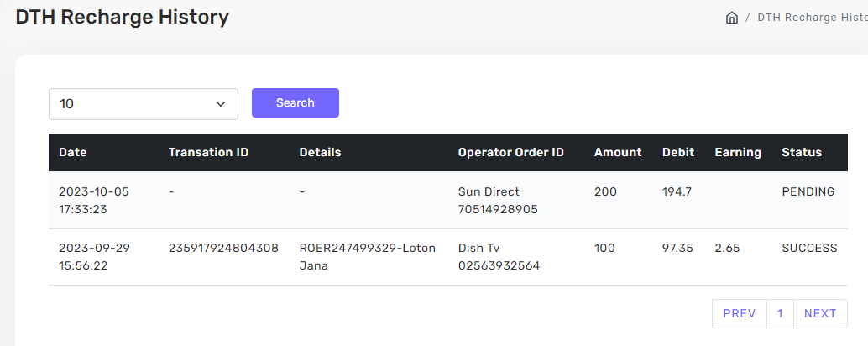Click the Sun Direct operator cell
This screenshot has width=868, height=346.
click(x=489, y=191)
